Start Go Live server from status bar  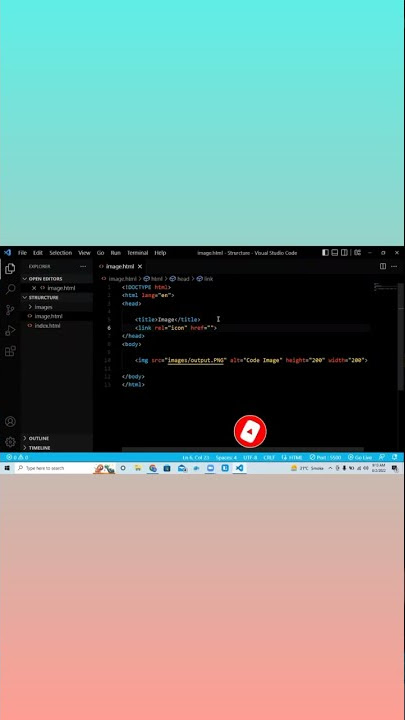point(360,458)
